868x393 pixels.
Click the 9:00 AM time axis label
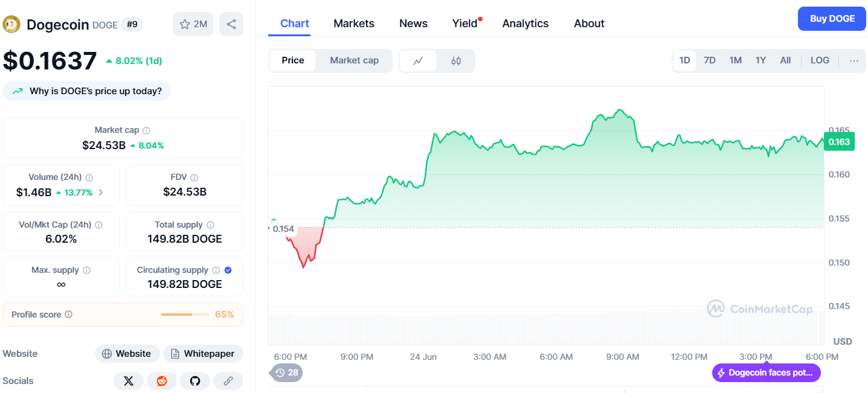[623, 357]
